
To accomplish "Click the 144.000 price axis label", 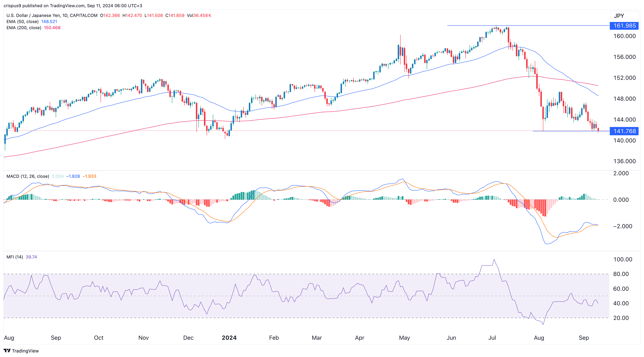I will 625,120.
